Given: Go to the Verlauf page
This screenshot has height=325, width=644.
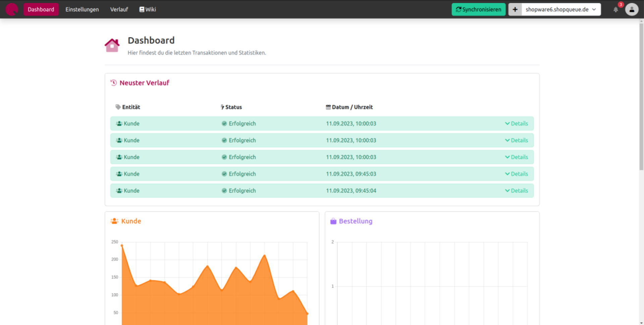Looking at the screenshot, I should pyautogui.click(x=119, y=9).
